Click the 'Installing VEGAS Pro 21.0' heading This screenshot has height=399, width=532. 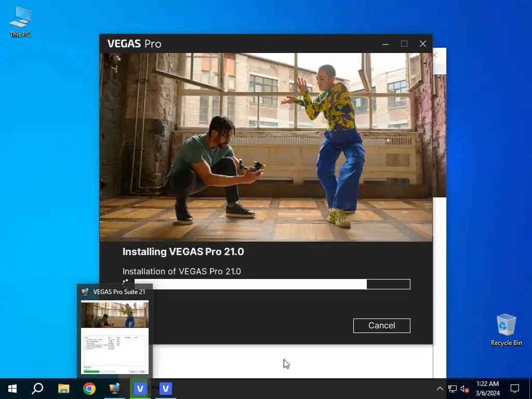183,252
